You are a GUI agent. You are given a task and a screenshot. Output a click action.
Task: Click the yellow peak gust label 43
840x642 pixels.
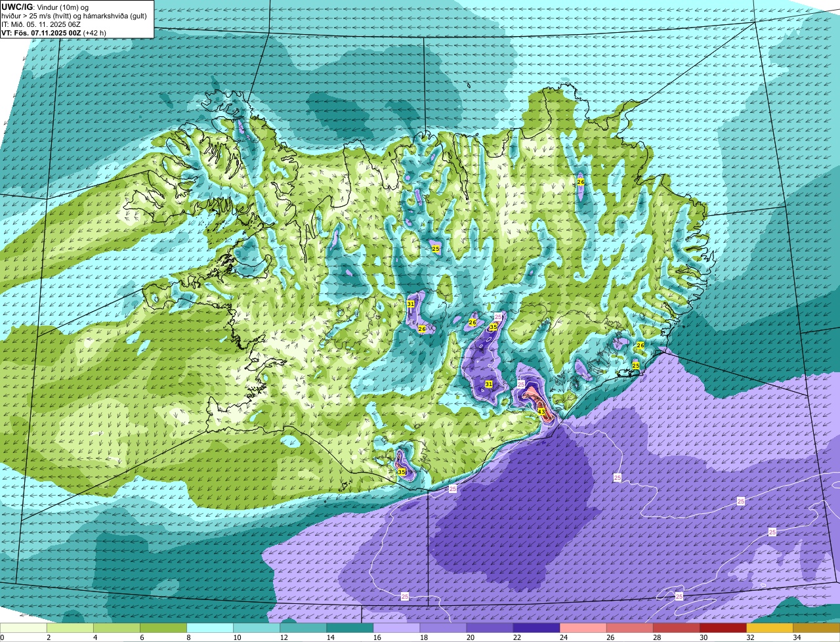click(541, 412)
